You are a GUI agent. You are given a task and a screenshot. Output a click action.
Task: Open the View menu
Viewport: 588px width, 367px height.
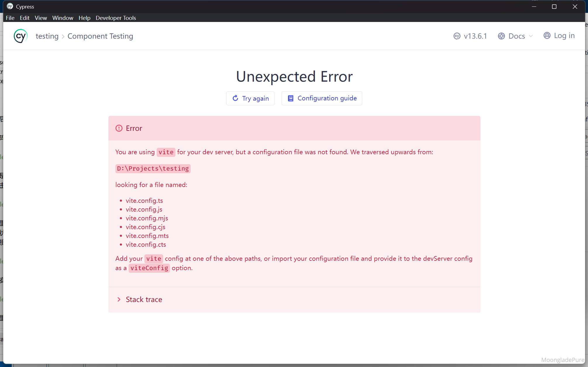click(41, 18)
